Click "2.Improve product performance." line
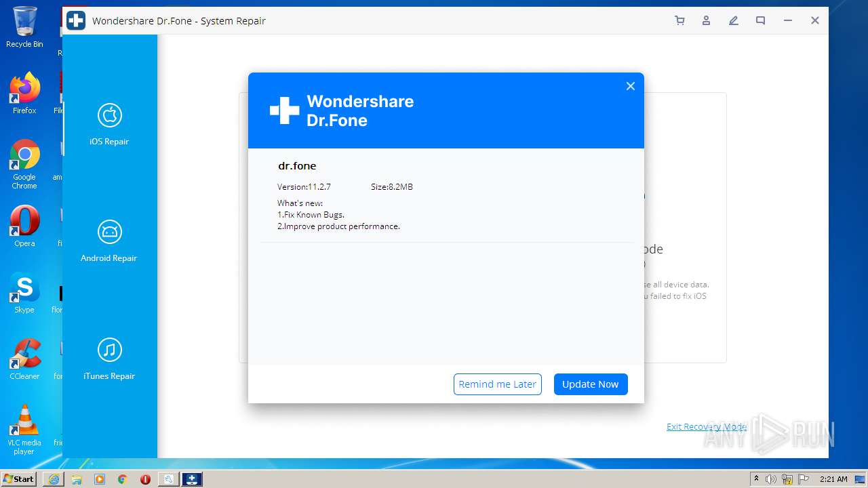 point(338,226)
